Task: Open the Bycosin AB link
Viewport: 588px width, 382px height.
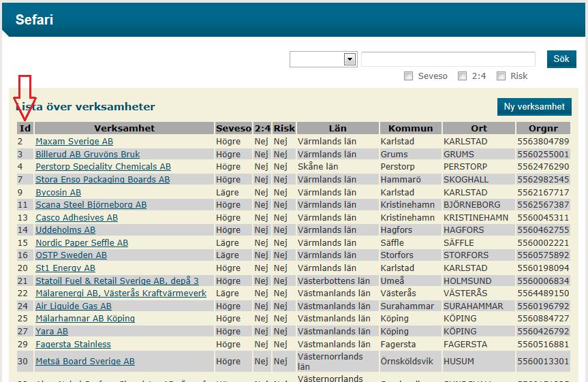Action: pos(58,192)
